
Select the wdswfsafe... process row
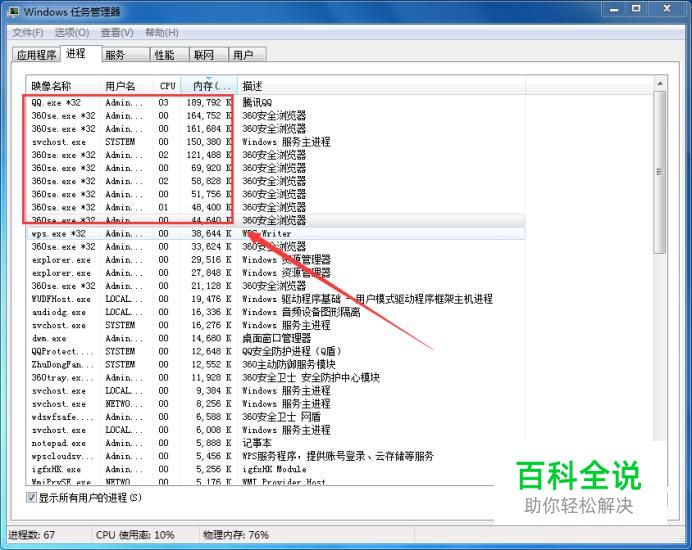[276, 417]
